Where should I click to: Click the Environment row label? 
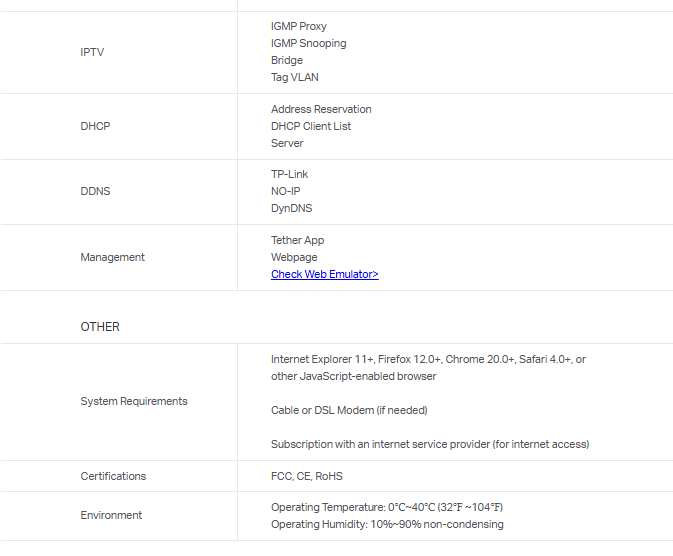(111, 515)
